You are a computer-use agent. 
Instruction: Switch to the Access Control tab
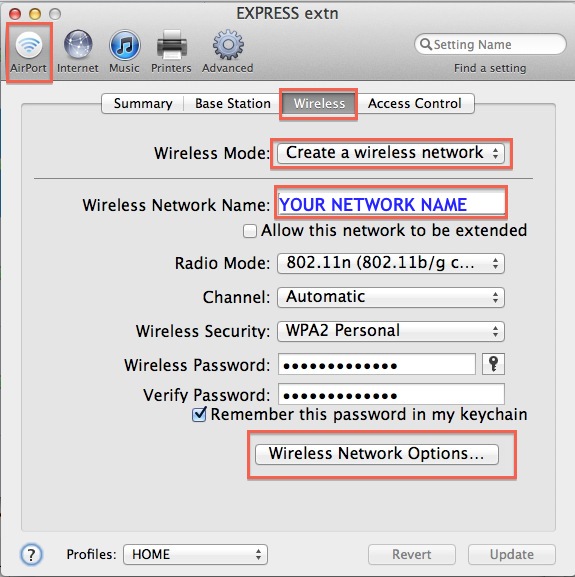point(415,103)
